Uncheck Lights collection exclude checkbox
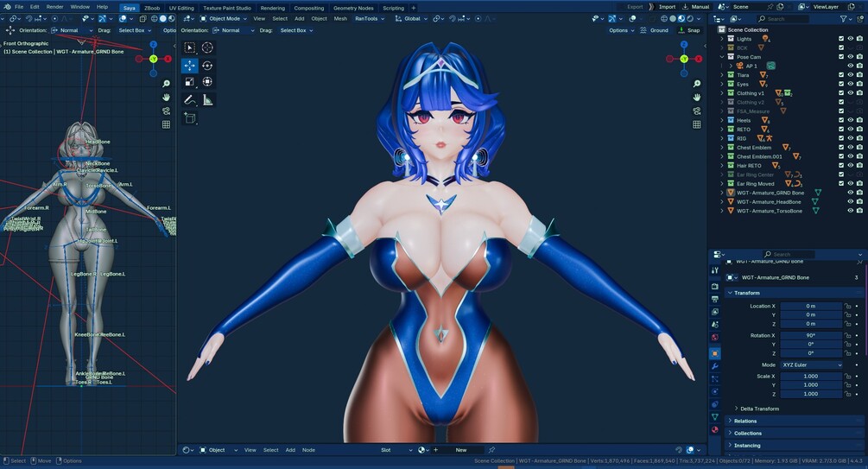868x469 pixels. [841, 39]
